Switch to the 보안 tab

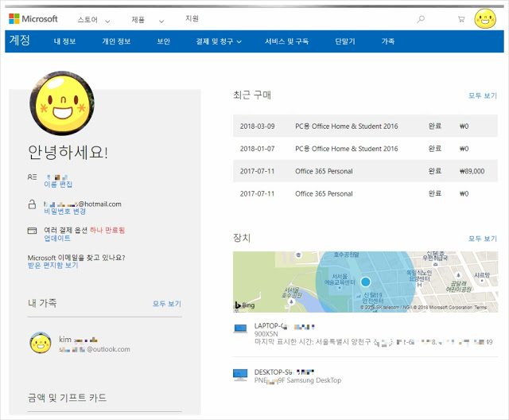click(164, 41)
